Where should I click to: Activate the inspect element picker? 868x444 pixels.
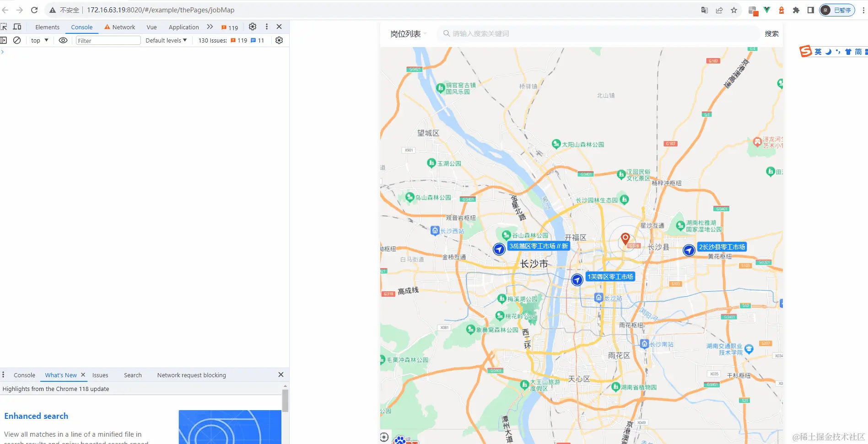(x=4, y=27)
